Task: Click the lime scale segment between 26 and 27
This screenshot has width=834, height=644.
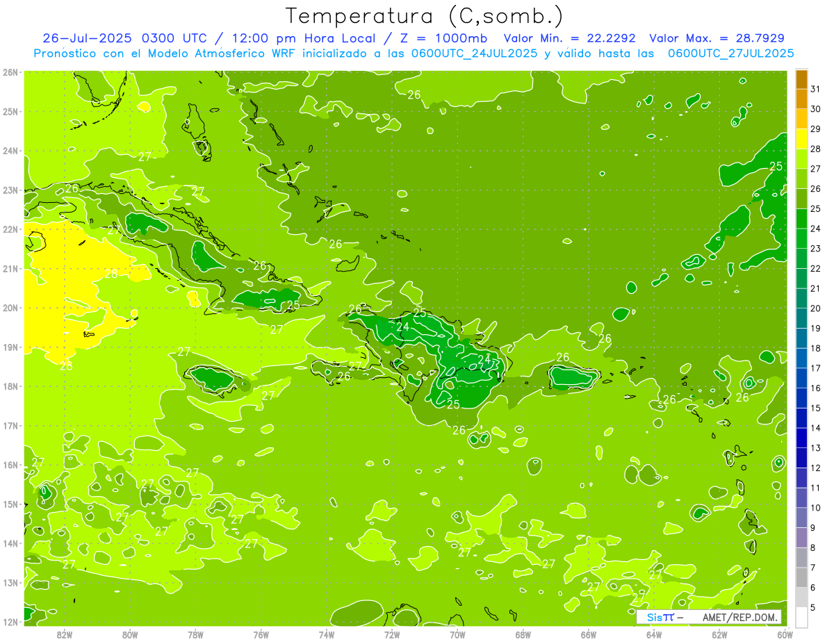Action: point(801,179)
